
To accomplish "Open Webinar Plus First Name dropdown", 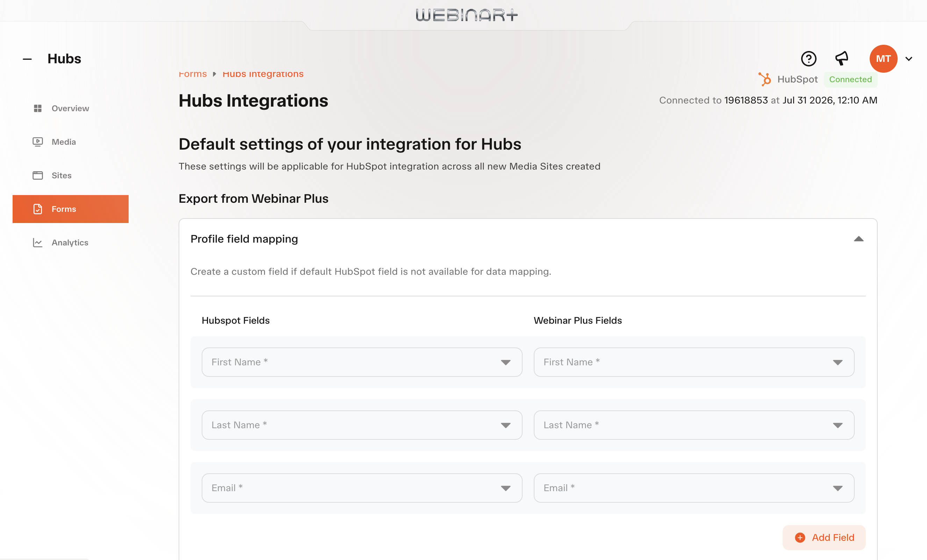I will point(694,362).
